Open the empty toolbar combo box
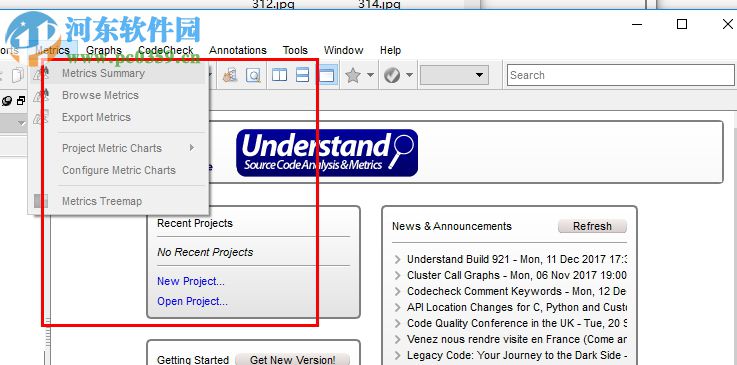737x365 pixels. (x=454, y=75)
